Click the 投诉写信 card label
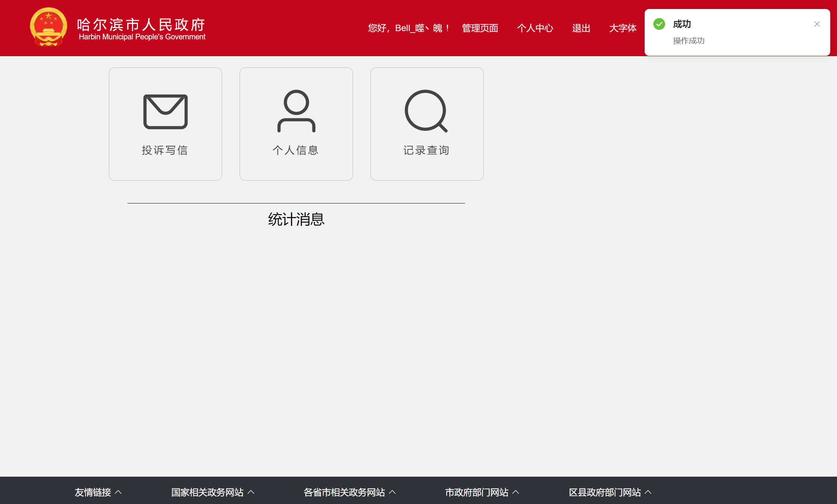Viewport: 837px width, 504px height. click(165, 150)
